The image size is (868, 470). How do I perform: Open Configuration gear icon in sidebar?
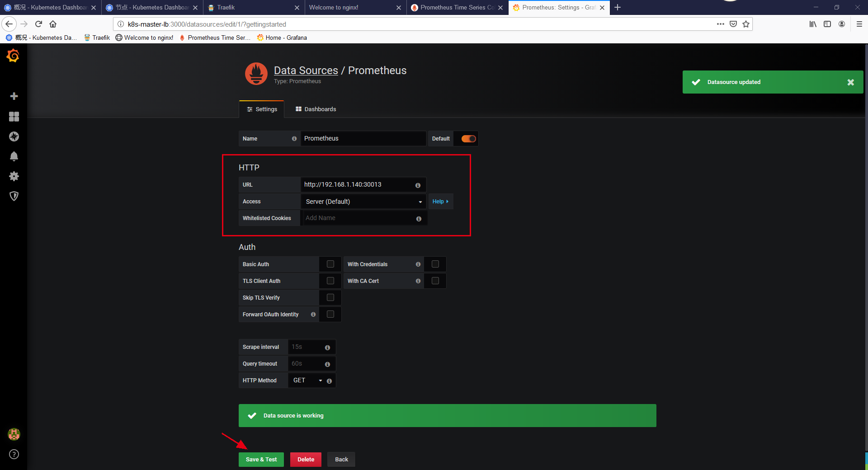point(14,176)
